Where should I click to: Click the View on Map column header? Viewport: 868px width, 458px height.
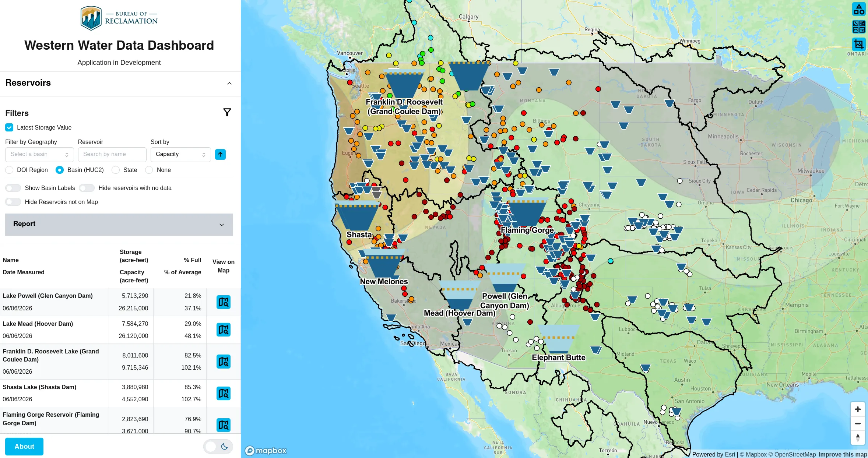tap(224, 266)
